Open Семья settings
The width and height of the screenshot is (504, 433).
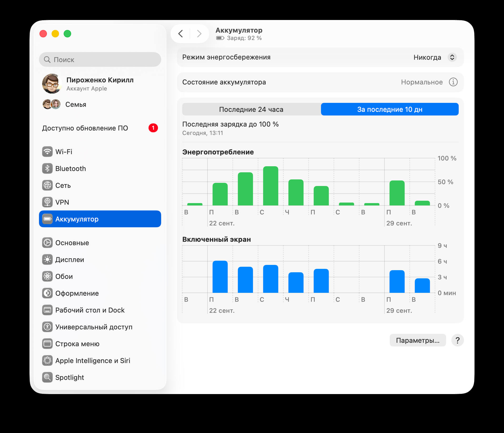tap(100, 104)
